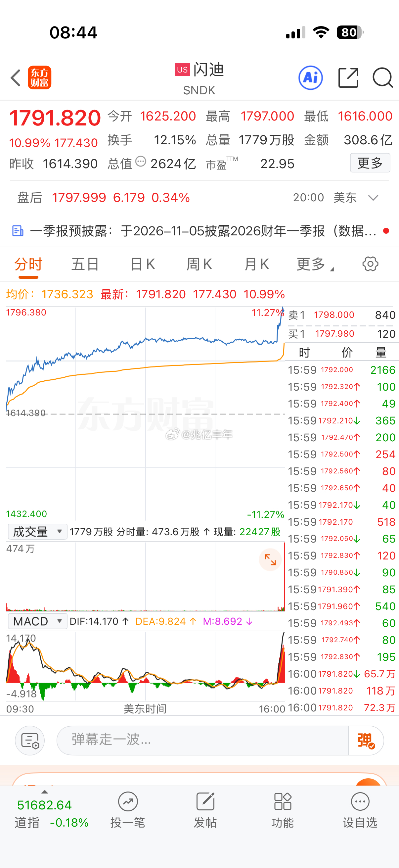Tap the 16:00 65.7万 trade row
This screenshot has width=399, height=868.
click(x=342, y=674)
